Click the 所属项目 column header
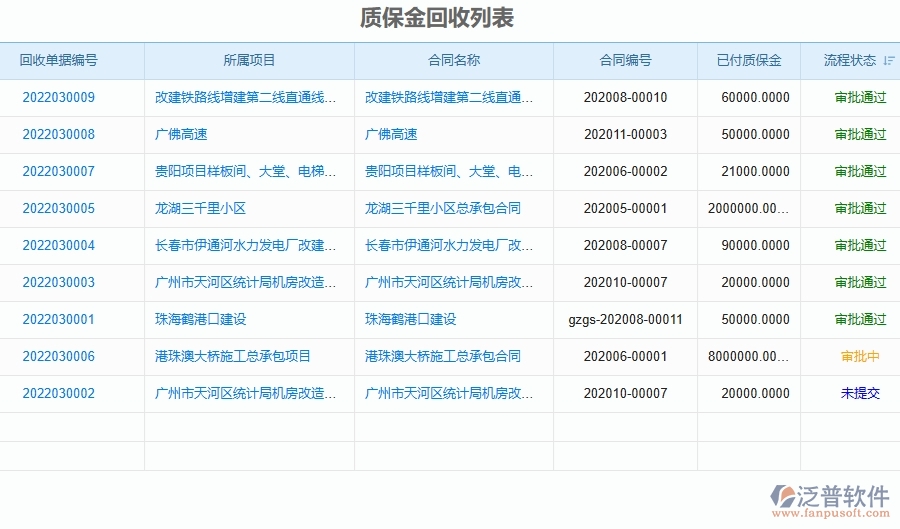Viewport: 900px width, 529px height. 249,61
